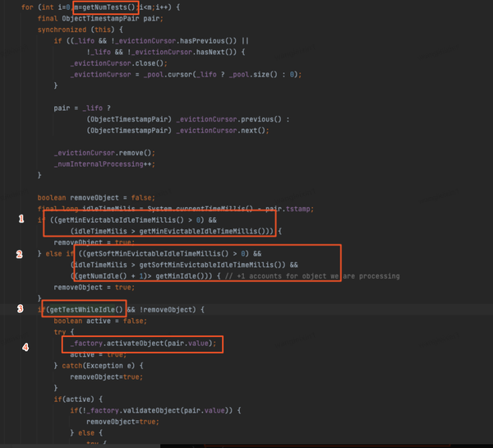
Task: Click the '_evictionCursor.remove();' statement
Action: tap(104, 153)
